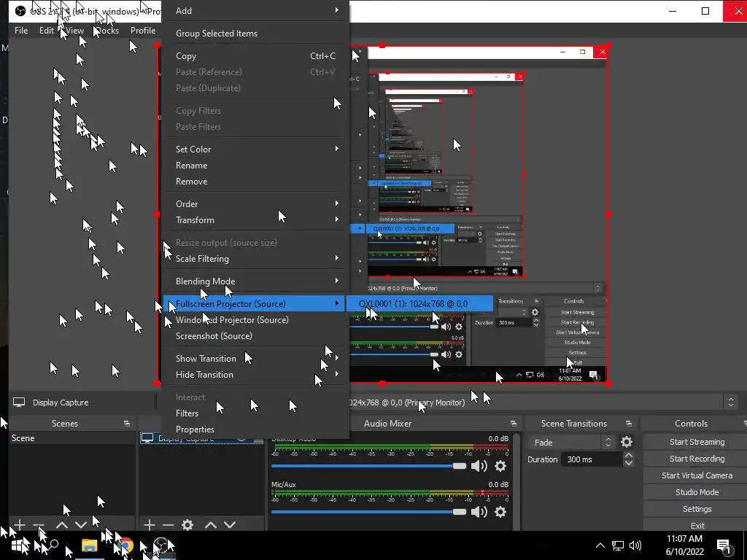The height and width of the screenshot is (560, 747).
Task: Expand the Show Transition submenu
Action: click(256, 359)
